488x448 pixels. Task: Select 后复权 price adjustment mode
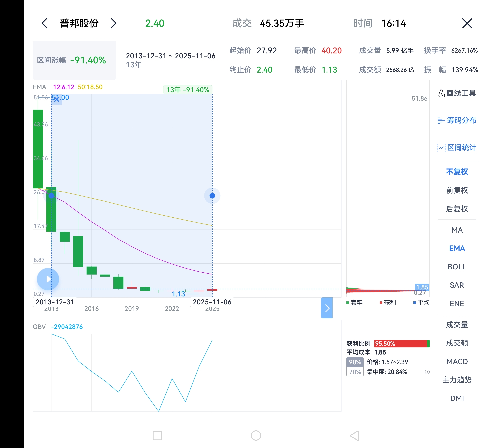point(457,209)
